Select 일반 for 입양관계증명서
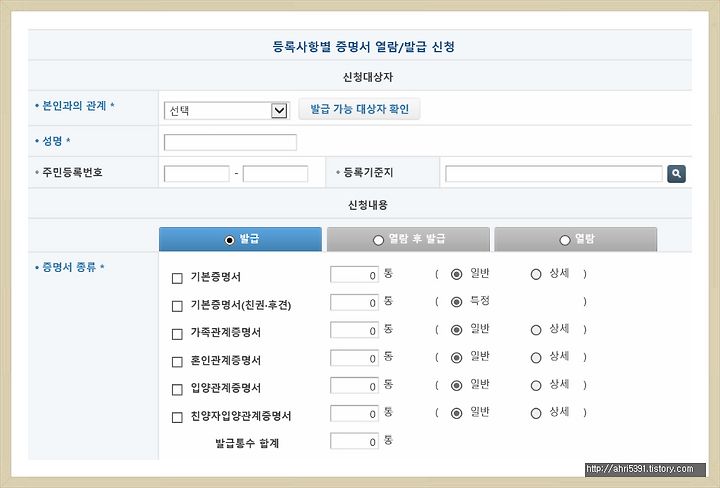 tap(456, 385)
